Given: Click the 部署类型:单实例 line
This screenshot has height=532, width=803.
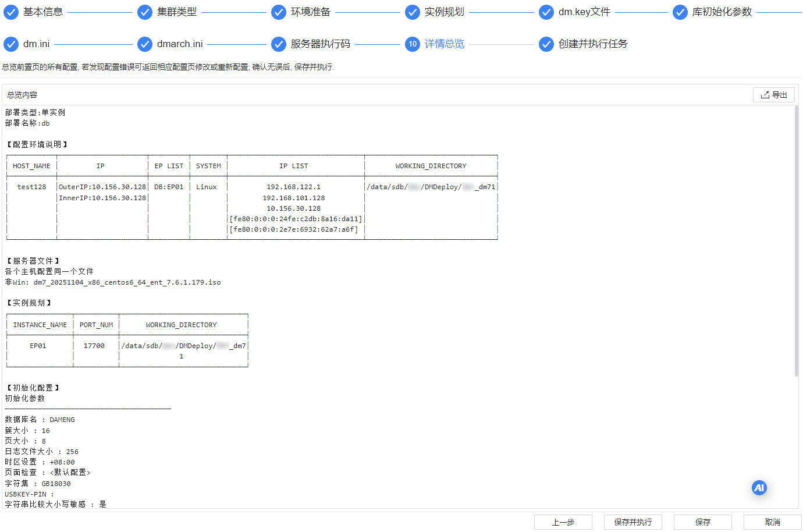Looking at the screenshot, I should click(35, 112).
